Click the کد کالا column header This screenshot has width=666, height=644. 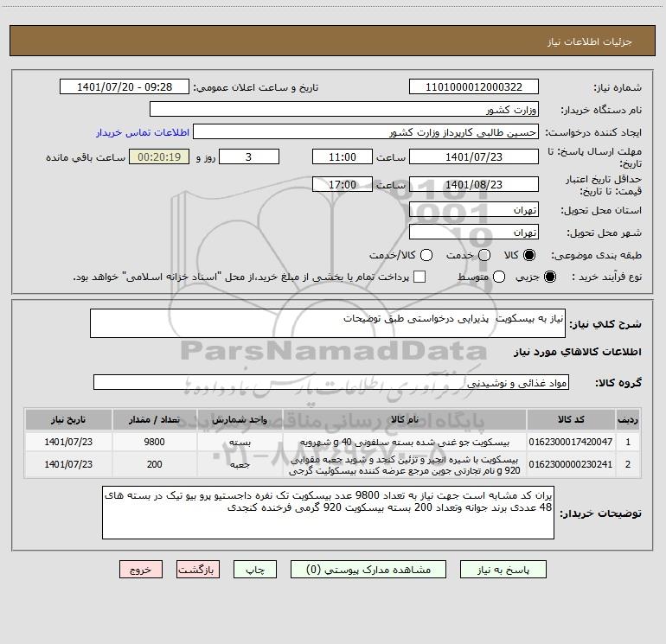571,419
